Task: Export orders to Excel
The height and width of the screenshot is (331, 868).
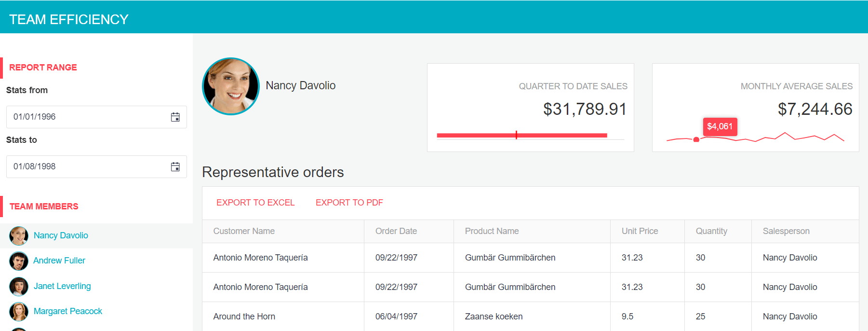Action: pyautogui.click(x=255, y=203)
